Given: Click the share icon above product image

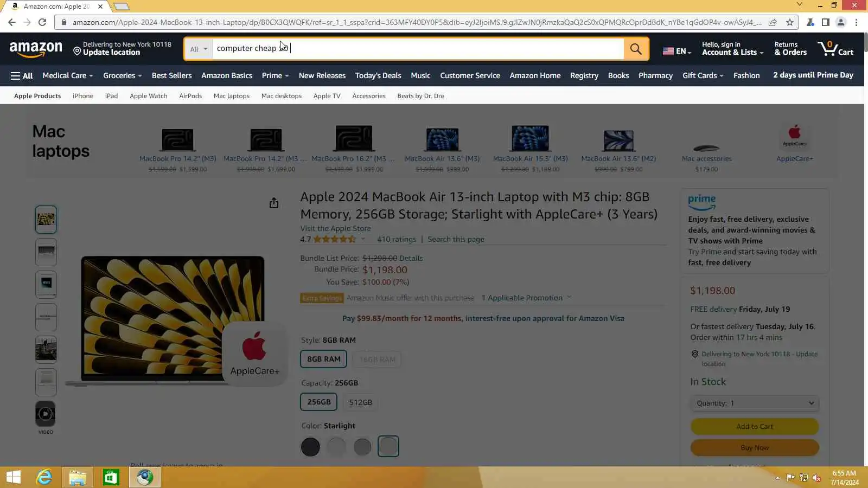Looking at the screenshot, I should click(274, 203).
